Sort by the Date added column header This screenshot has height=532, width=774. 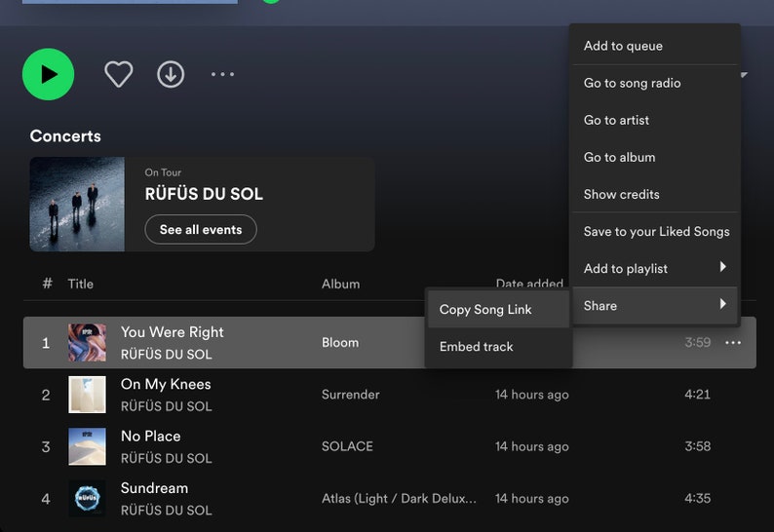(529, 284)
